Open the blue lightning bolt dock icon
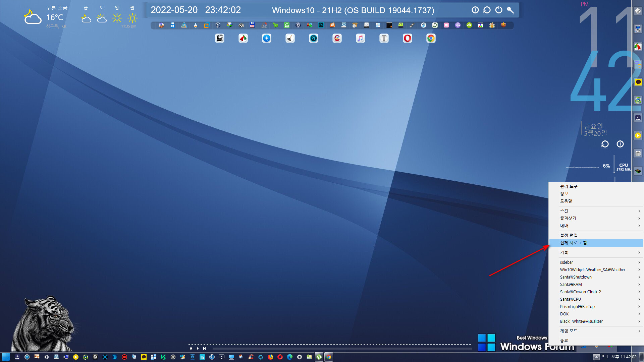Image resolution: width=644 pixels, height=362 pixels. tap(267, 38)
